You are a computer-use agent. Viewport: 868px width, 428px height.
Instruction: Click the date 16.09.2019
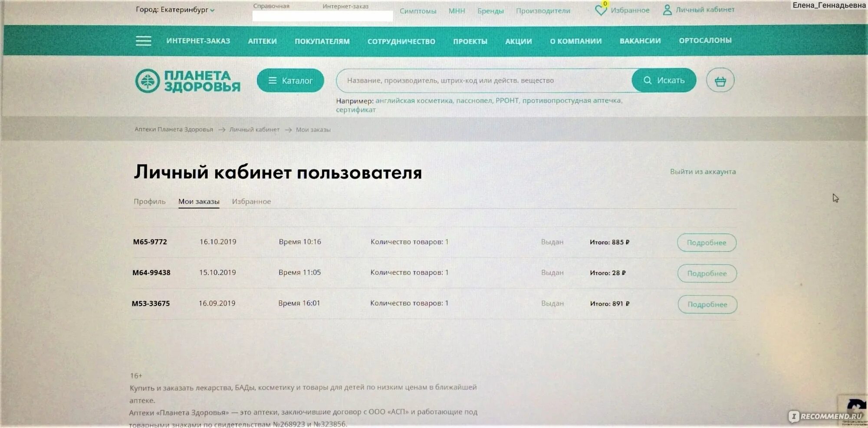[x=217, y=303]
